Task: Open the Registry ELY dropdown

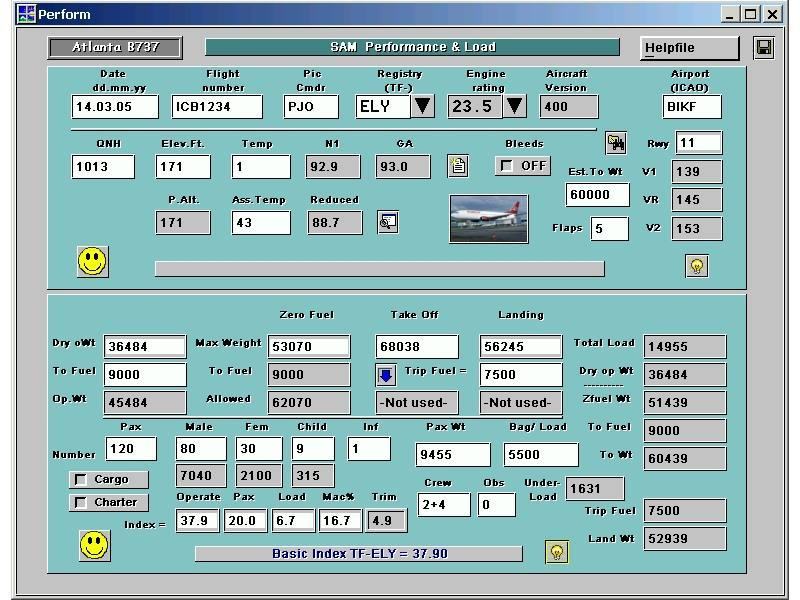Action: pos(423,106)
